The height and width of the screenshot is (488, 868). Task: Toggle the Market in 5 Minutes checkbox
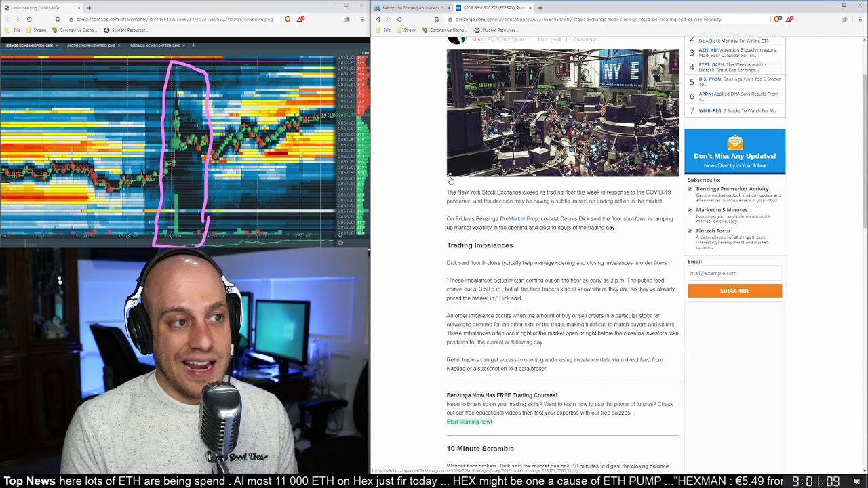click(690, 210)
